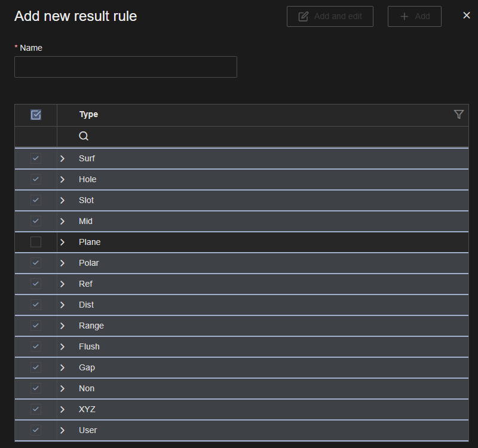Viewport: 478px width, 448px height.
Task: Expand the XYZ row chevron
Action: tap(62, 409)
